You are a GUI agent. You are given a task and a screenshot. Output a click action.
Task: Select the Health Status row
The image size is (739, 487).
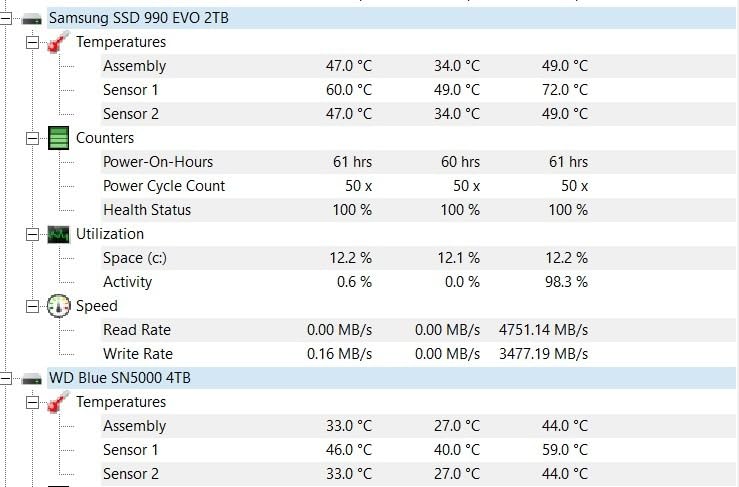coord(418,210)
